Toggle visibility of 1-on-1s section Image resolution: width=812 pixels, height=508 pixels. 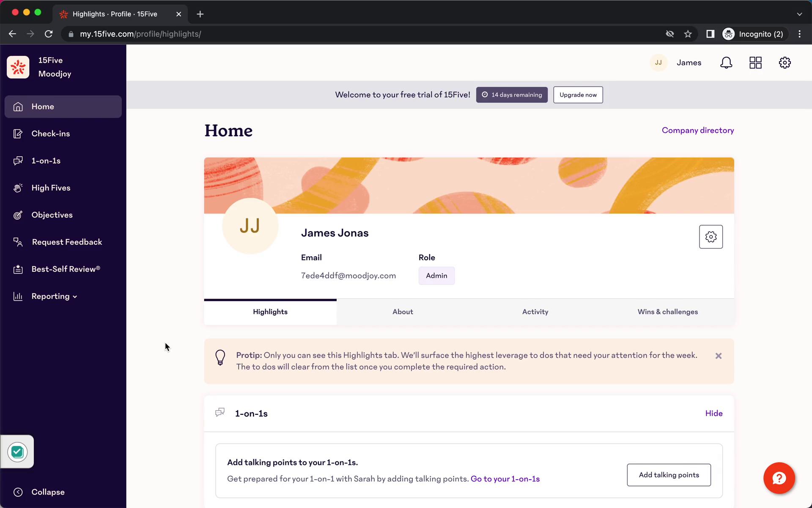714,413
